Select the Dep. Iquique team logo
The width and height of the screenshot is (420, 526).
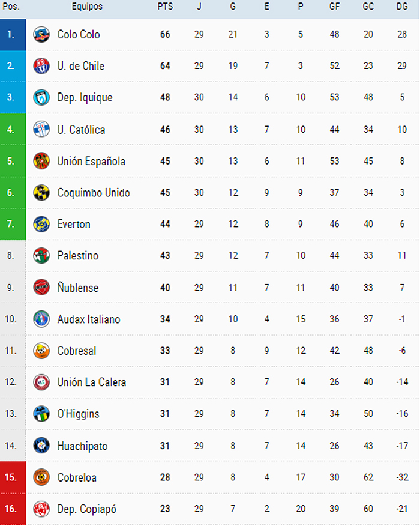pos(41,98)
